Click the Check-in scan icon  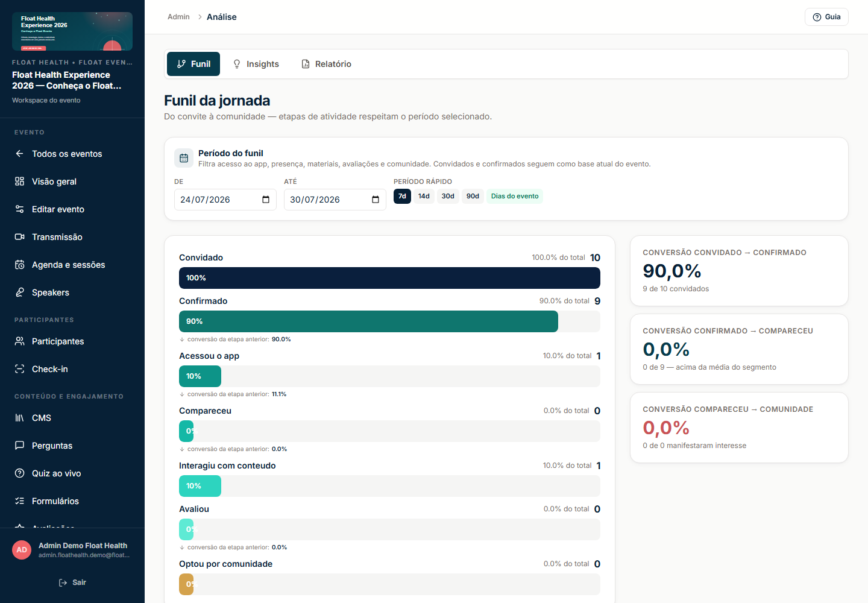(19, 369)
